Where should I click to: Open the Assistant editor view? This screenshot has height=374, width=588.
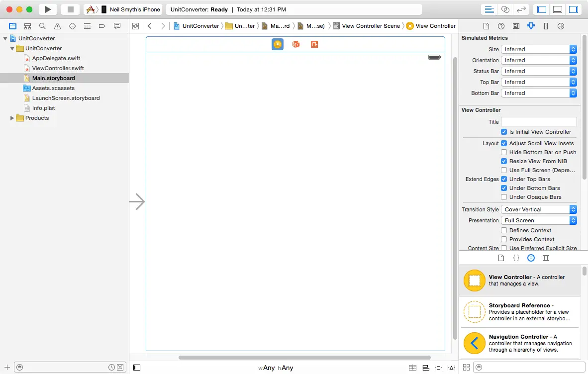(x=505, y=9)
